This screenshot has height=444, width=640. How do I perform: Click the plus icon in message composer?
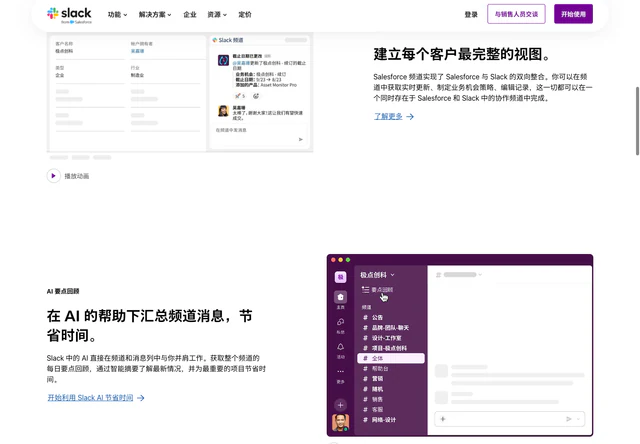(443, 419)
